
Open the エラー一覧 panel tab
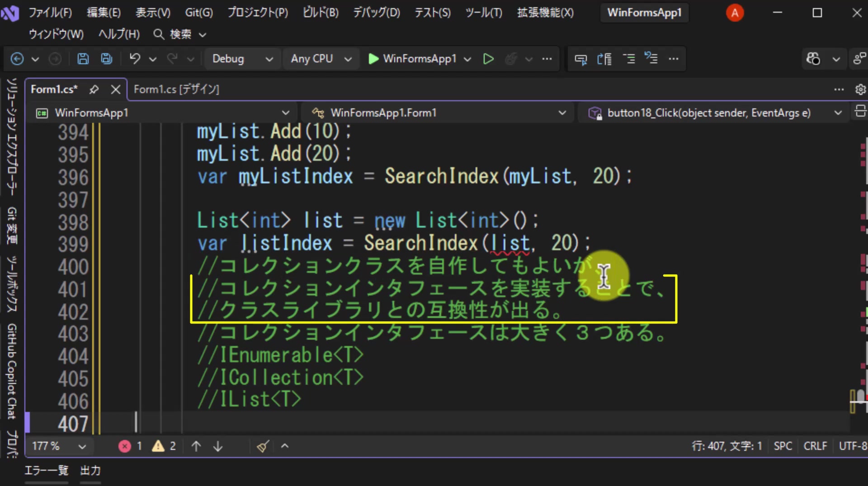click(46, 471)
